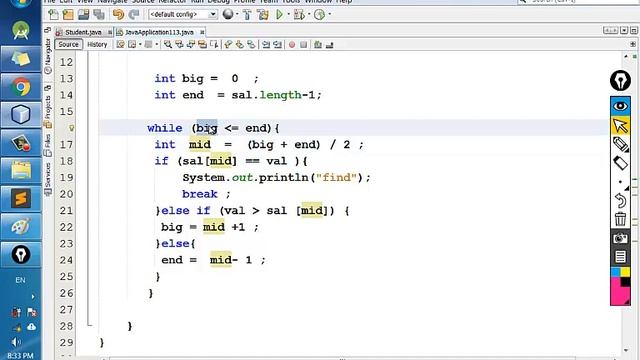
Task: Open the Debug Project dropdown arrow
Action: [x=309, y=15]
